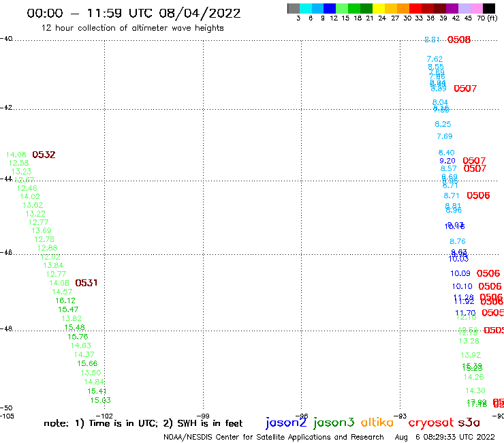Select the 8.40 wave height reading
The image size is (504, 443).
447,153
